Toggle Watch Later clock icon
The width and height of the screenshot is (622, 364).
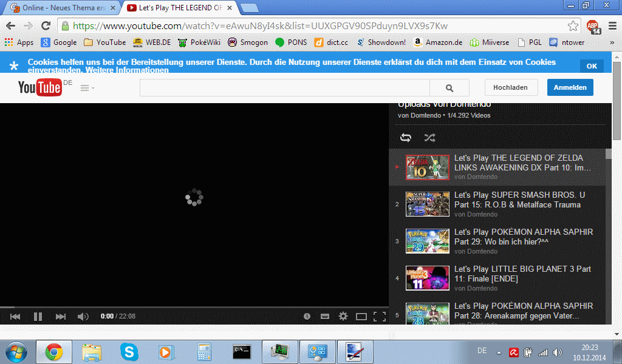click(x=307, y=316)
